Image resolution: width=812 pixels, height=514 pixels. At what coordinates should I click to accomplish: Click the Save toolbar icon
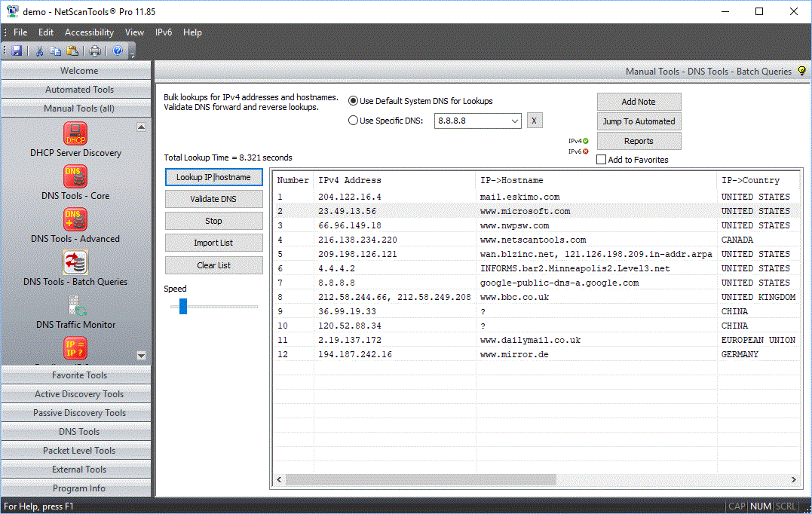[17, 50]
